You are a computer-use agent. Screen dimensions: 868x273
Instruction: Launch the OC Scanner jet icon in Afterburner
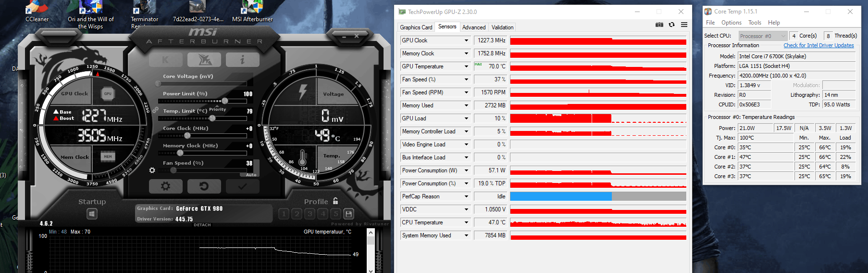[x=204, y=60]
